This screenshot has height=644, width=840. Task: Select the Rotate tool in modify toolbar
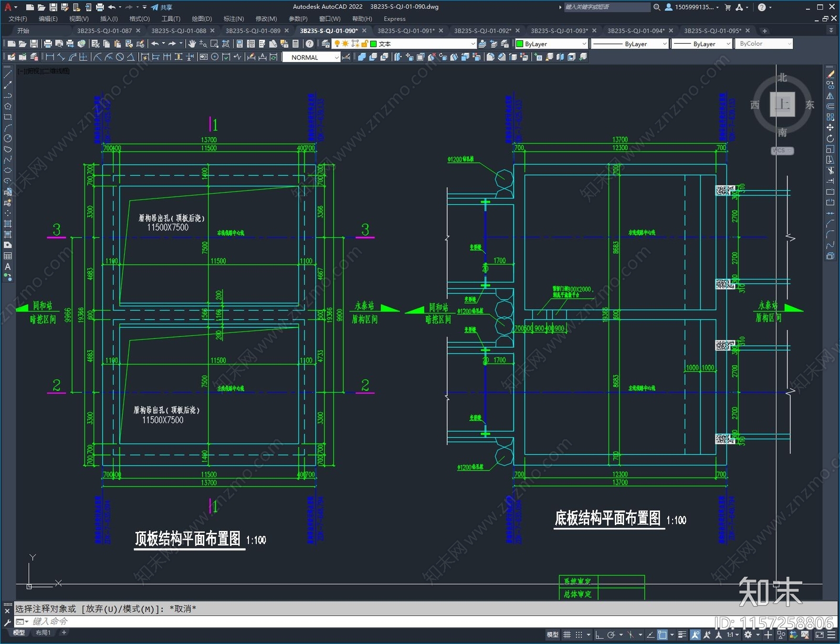(x=830, y=139)
